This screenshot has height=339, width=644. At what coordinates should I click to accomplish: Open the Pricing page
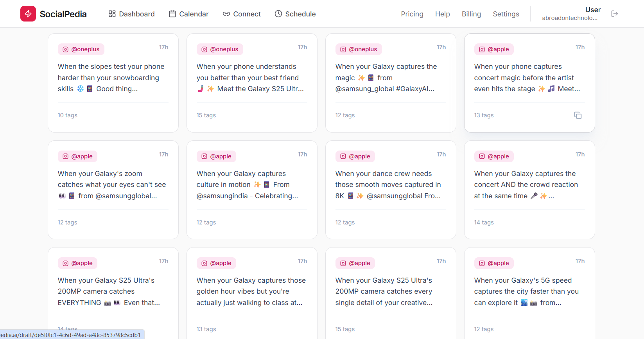(412, 14)
